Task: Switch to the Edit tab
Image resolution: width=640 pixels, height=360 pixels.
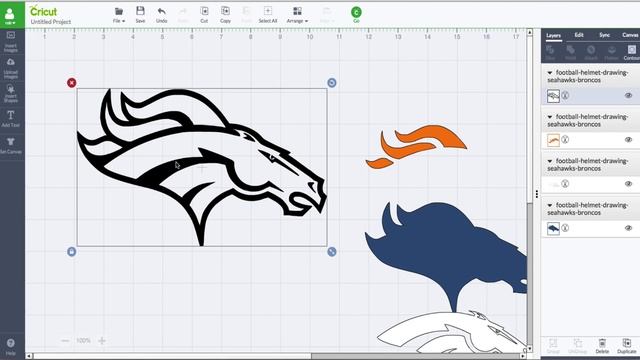Action: [x=579, y=35]
